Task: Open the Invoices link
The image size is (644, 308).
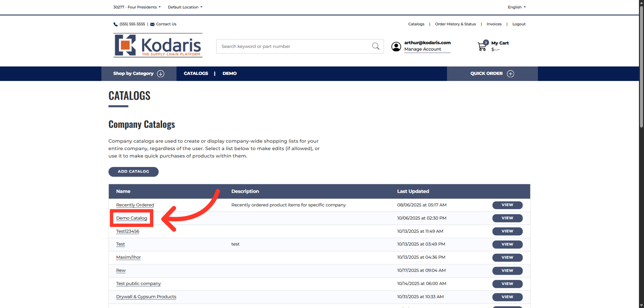Action: coord(494,24)
